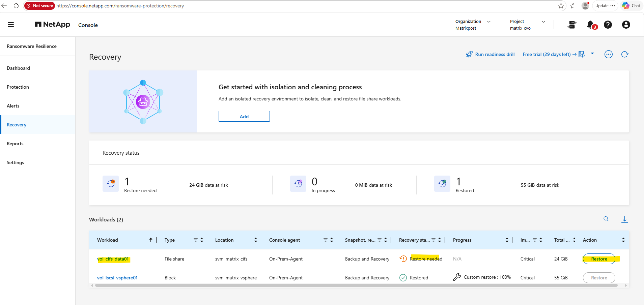Expand the Project matrix-cvo dropdown

tap(543, 22)
